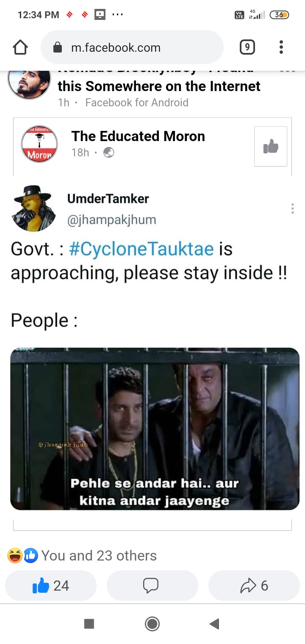Tap the Android back triangle button

214,624
